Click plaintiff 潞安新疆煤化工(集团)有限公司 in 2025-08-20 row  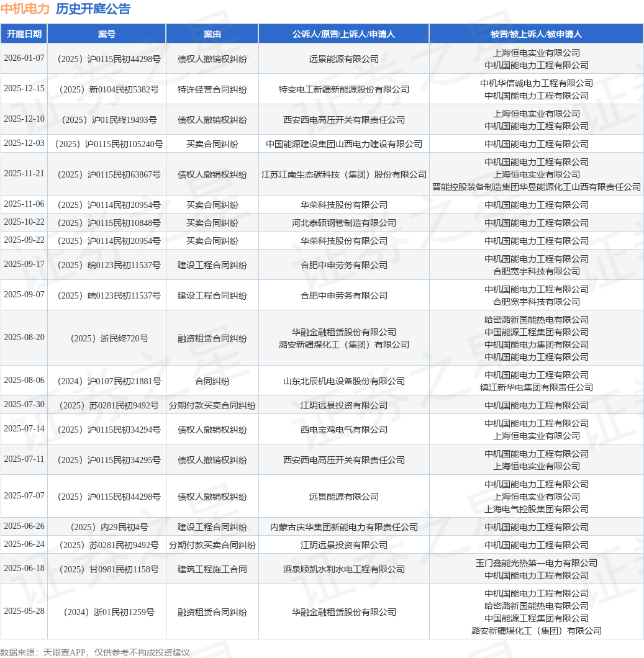coord(344,345)
